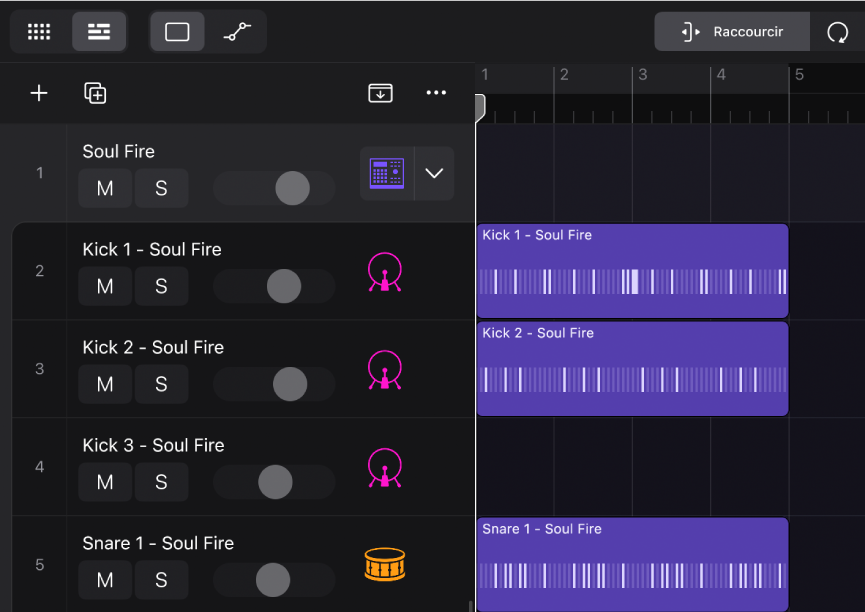The height and width of the screenshot is (612, 865).
Task: Select the Kick 2 - Soul Fire region
Action: click(x=632, y=368)
